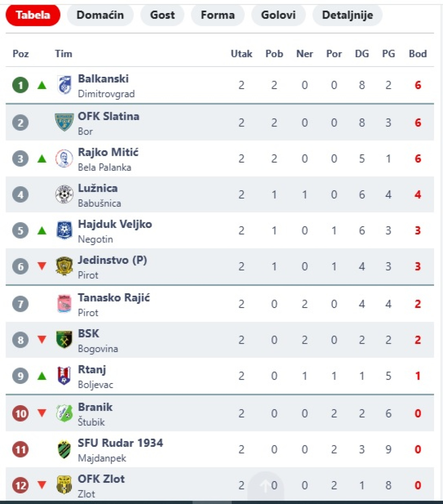Click the Rajko Mitić portrait crest

point(64,159)
